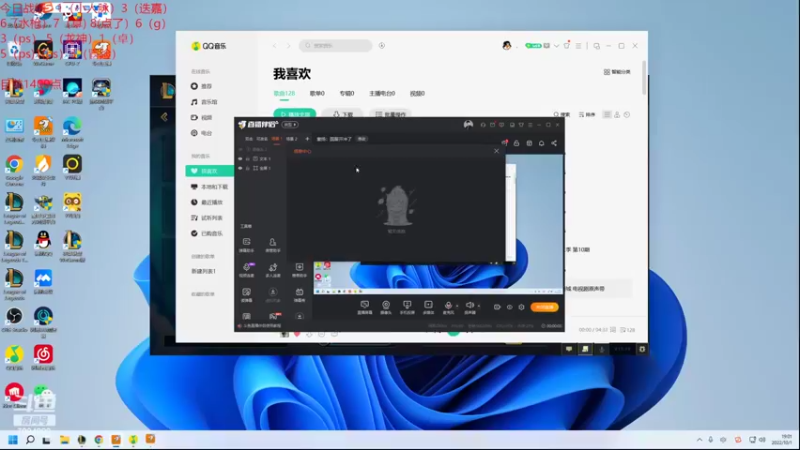Viewport: 800px width, 450px height.
Task: Open File Explorer from taskbar
Action: [x=64, y=439]
